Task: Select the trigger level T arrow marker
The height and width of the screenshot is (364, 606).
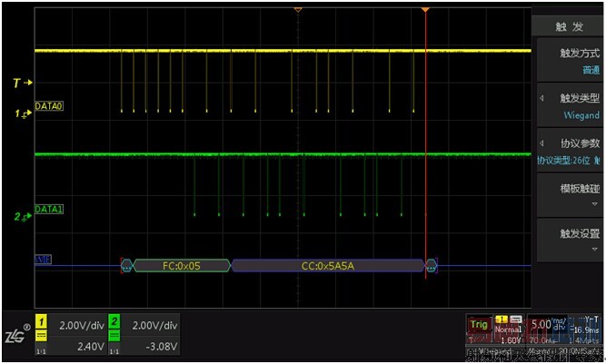Action: pyautogui.click(x=23, y=83)
